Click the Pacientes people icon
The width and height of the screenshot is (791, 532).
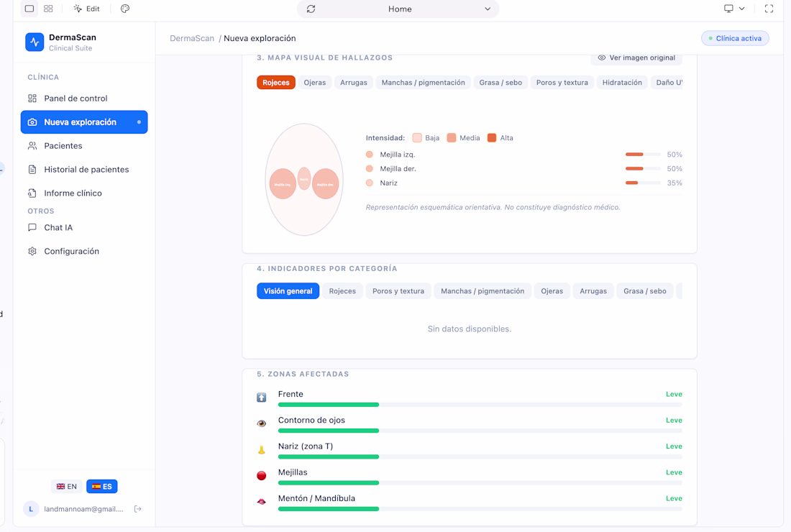(32, 146)
